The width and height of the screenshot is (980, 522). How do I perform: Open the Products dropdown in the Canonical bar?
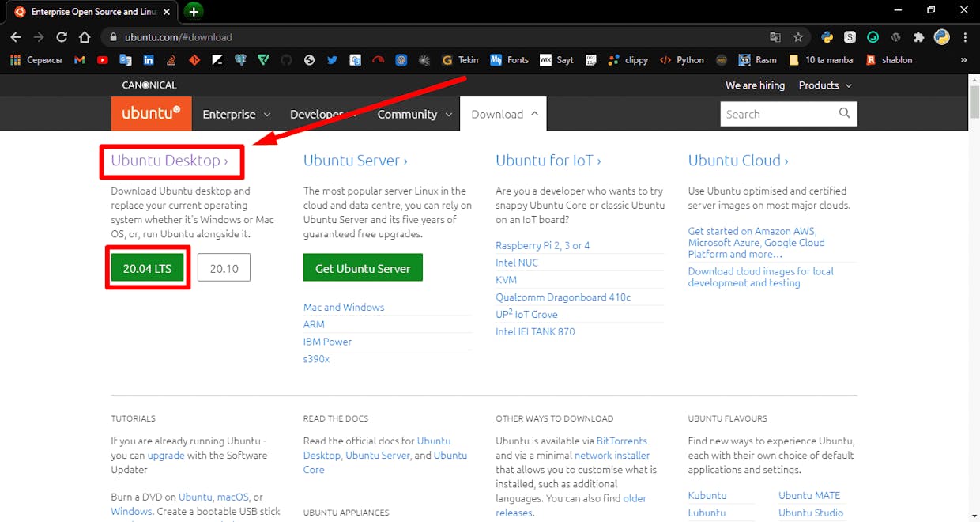coord(825,85)
